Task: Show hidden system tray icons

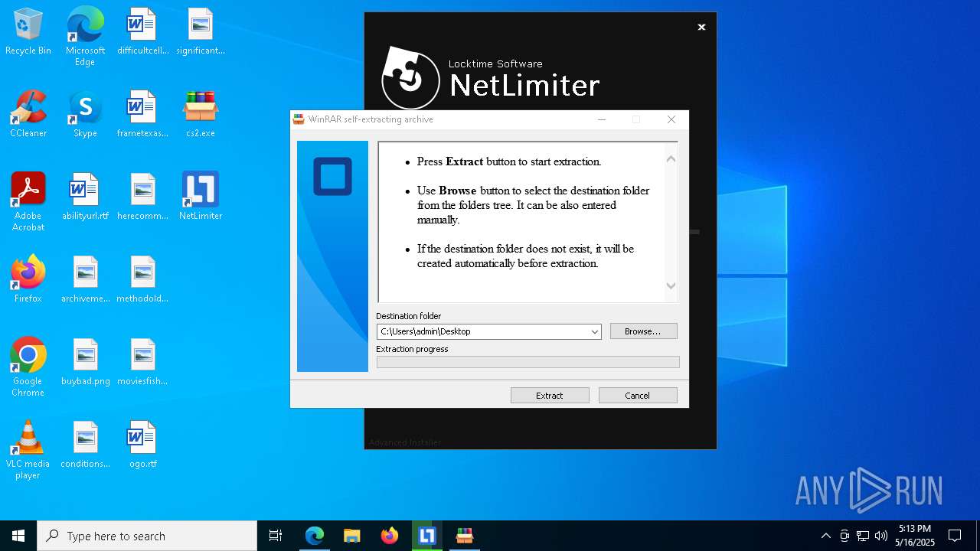Action: coord(825,536)
